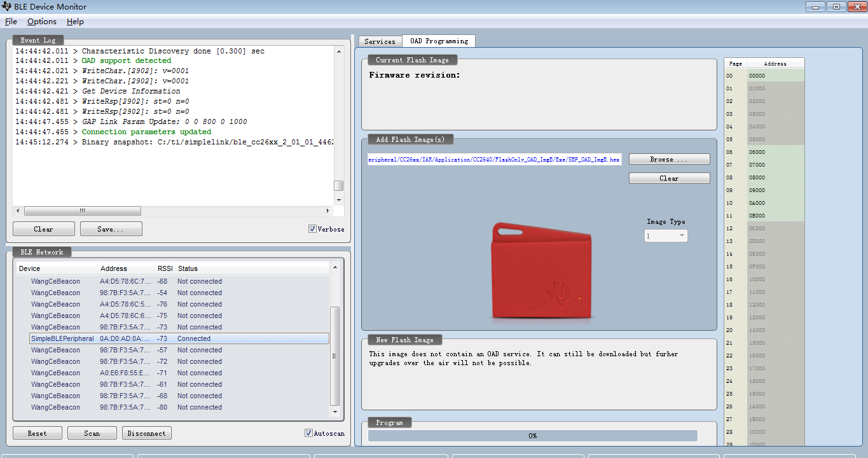Click the "OAD support detected" log line
868x458 pixels.
coord(93,61)
